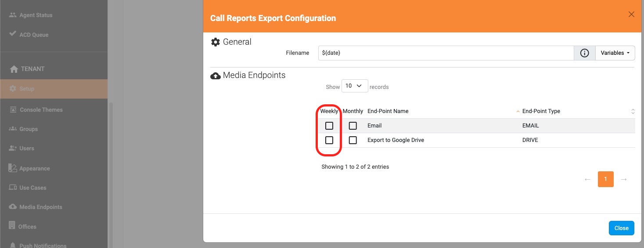
Task: Click the Monthly column header
Action: [353, 111]
